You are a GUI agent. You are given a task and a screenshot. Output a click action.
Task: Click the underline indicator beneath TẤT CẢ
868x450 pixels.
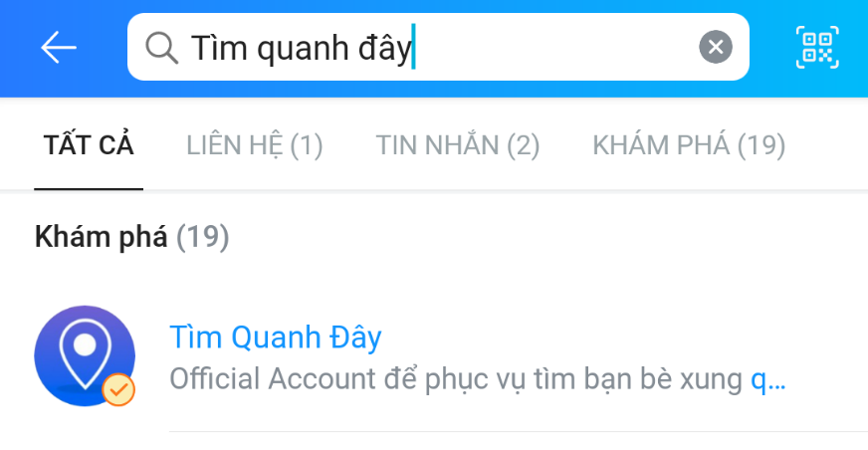pyautogui.click(x=89, y=187)
